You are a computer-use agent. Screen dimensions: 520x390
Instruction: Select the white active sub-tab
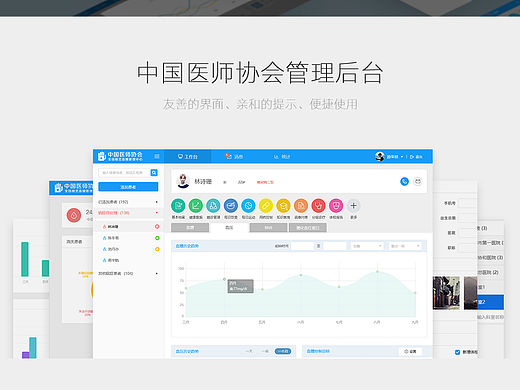pyautogui.click(x=229, y=227)
